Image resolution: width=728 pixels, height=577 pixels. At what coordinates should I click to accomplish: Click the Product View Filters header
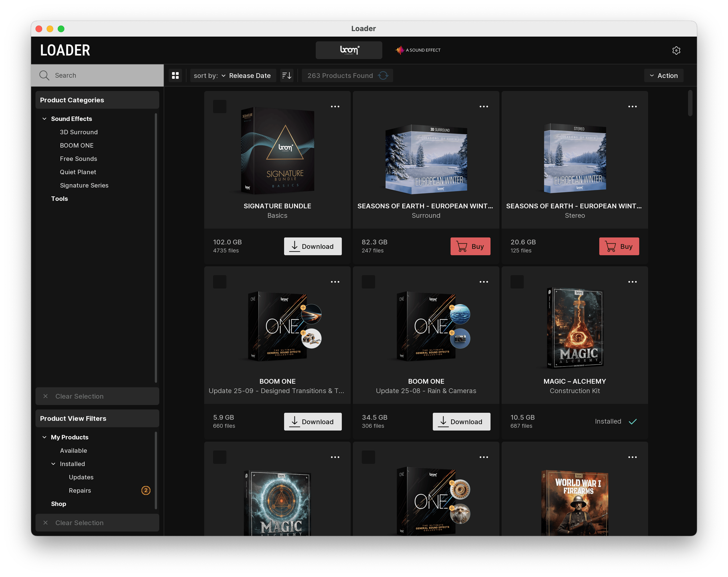pos(97,418)
